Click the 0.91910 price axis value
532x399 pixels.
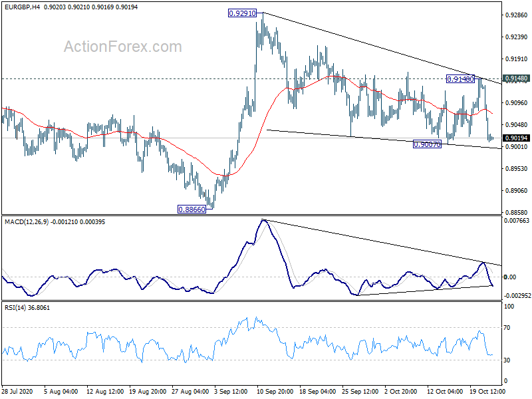[517, 59]
